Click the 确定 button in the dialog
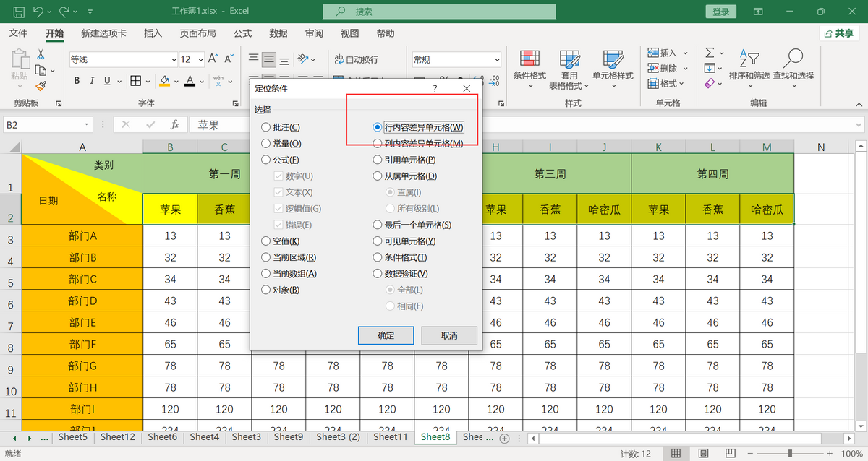This screenshot has width=868, height=461. coord(386,335)
